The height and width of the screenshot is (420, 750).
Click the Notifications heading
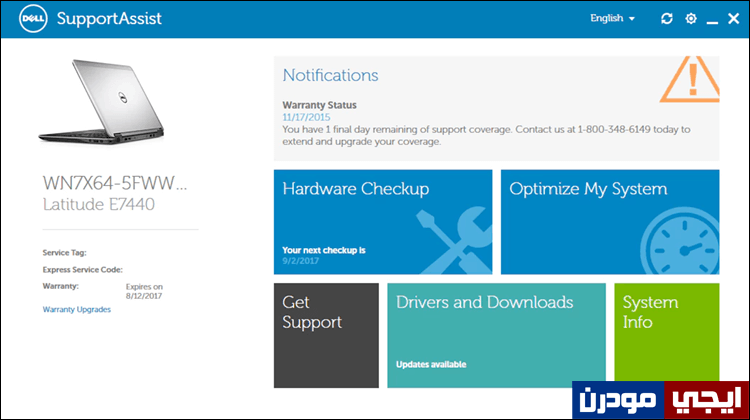coord(330,75)
